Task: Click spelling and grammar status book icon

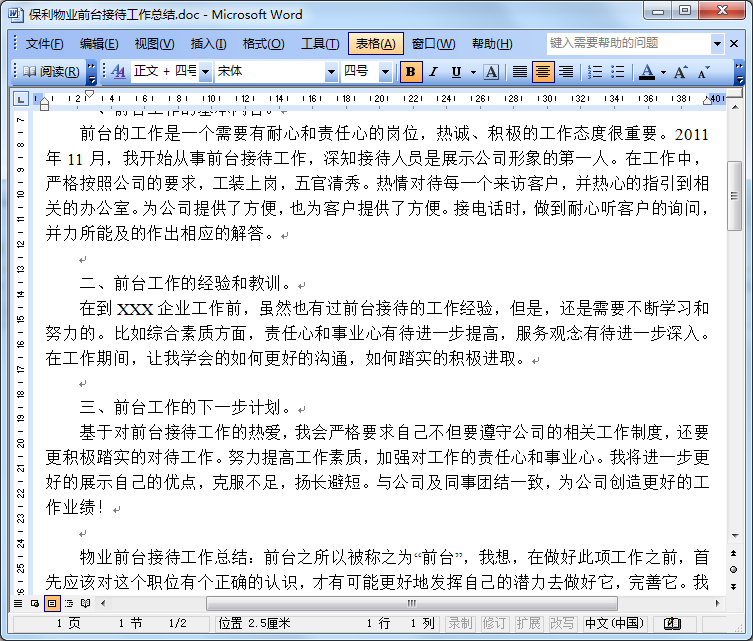Action: pyautogui.click(x=672, y=624)
